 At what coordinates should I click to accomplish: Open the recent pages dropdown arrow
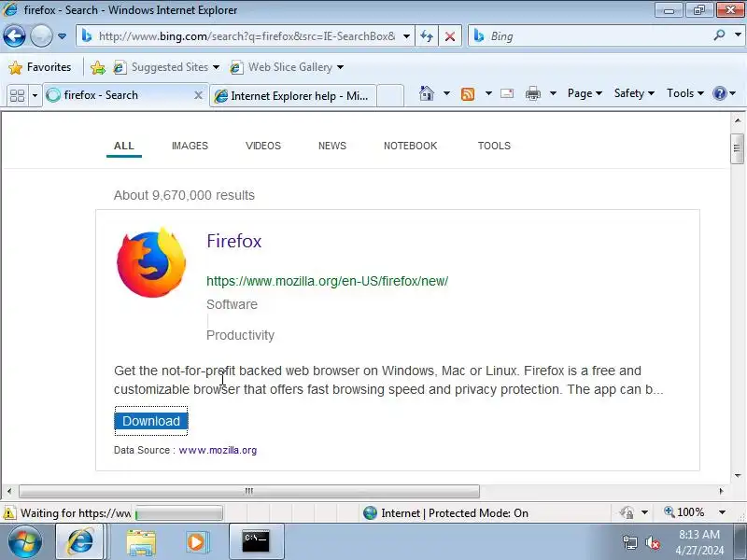click(62, 36)
